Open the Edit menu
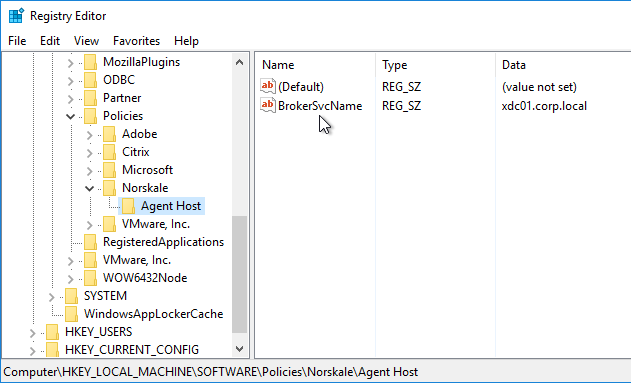631x383 pixels. 50,41
